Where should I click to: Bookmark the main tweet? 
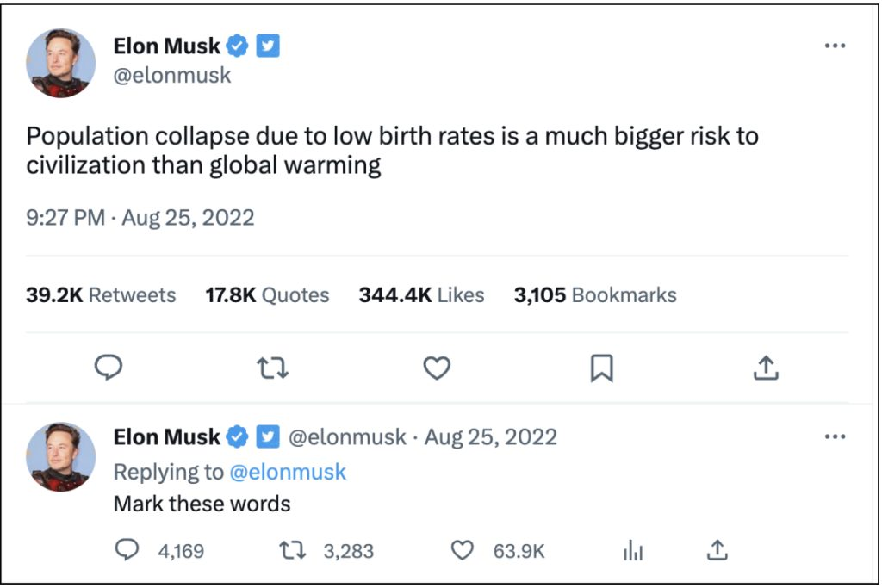point(601,368)
